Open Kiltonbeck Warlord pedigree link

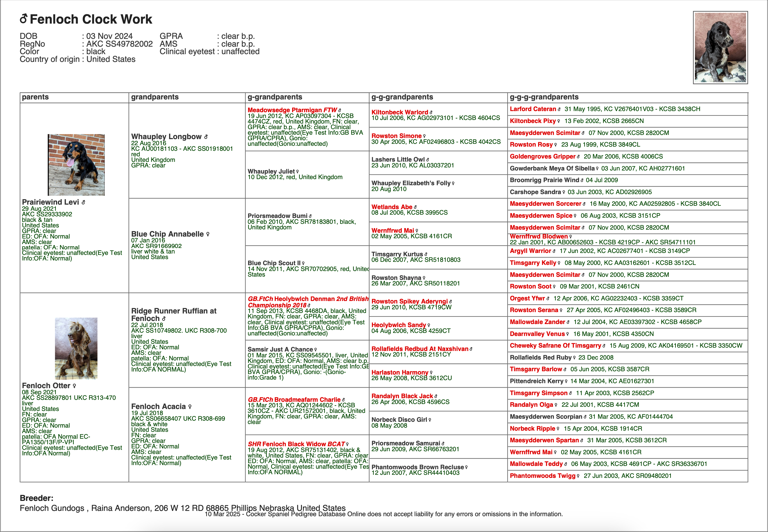click(x=400, y=112)
